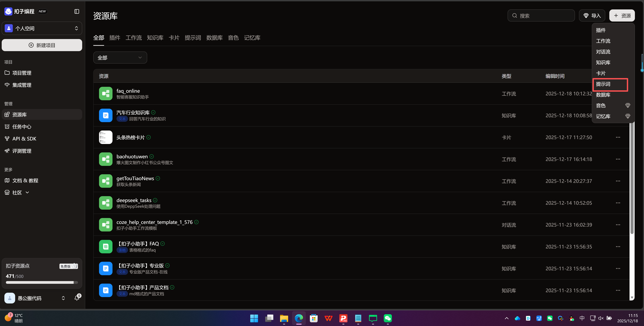Image resolution: width=644 pixels, height=326 pixels.
Task: Expand the 愚公搬代码 account switcher
Action: pos(63,298)
